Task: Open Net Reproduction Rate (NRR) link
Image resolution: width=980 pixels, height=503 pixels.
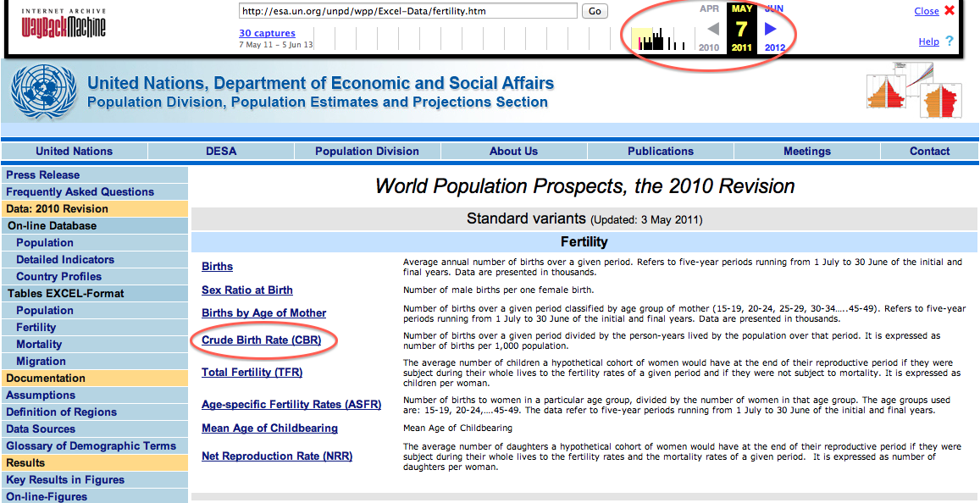Action: [277, 456]
